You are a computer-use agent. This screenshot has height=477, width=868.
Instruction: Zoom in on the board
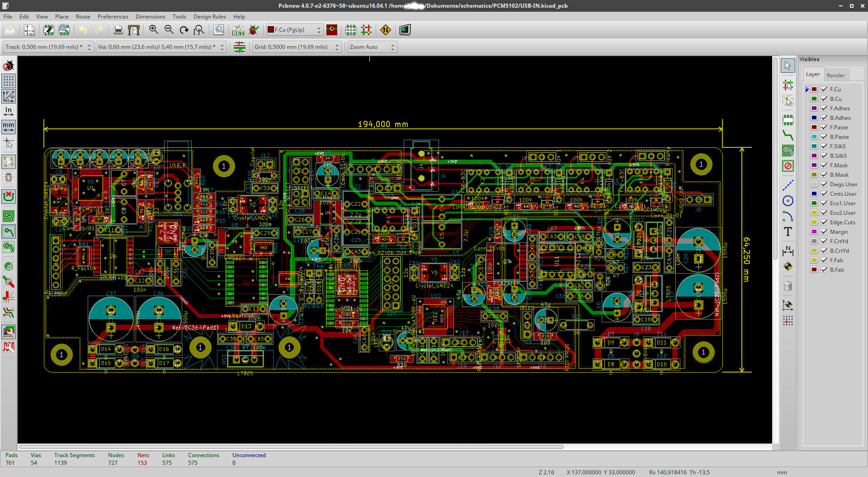click(154, 30)
